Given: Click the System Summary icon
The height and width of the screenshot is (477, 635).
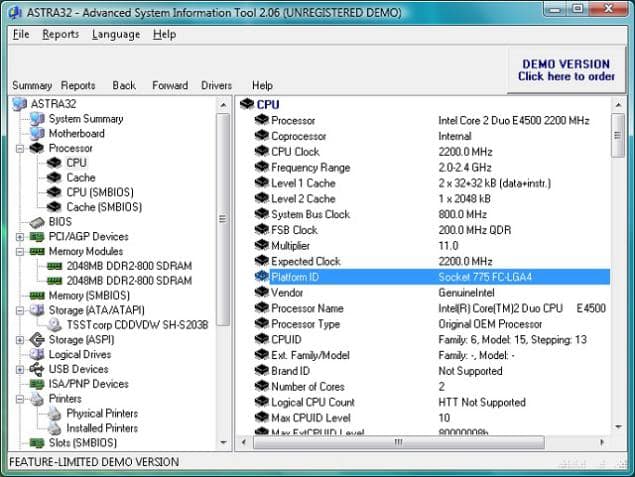Looking at the screenshot, I should tap(37, 118).
